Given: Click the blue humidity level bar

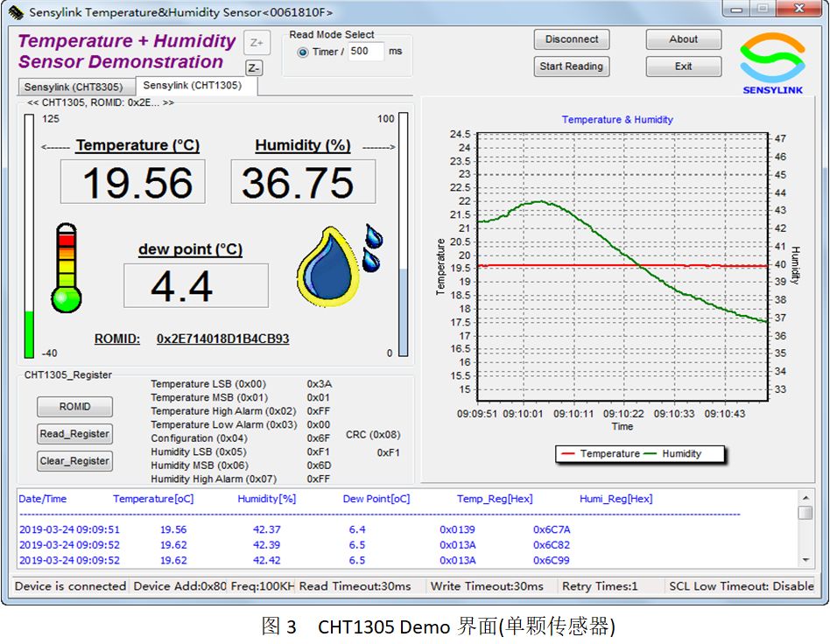Looking at the screenshot, I should point(404,312).
